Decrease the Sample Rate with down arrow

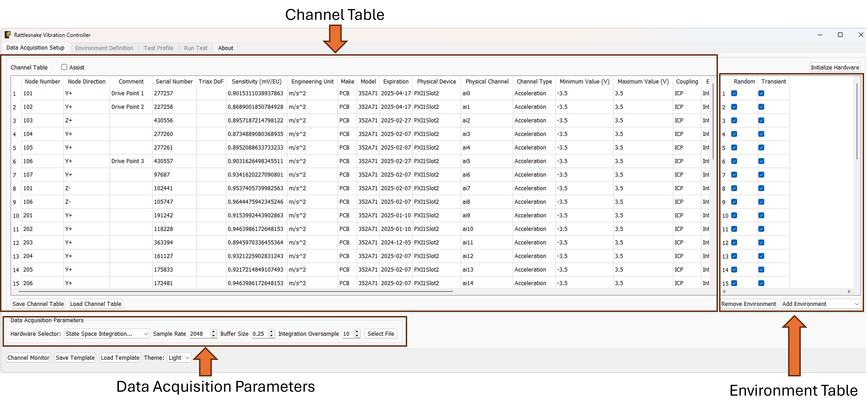(213, 336)
